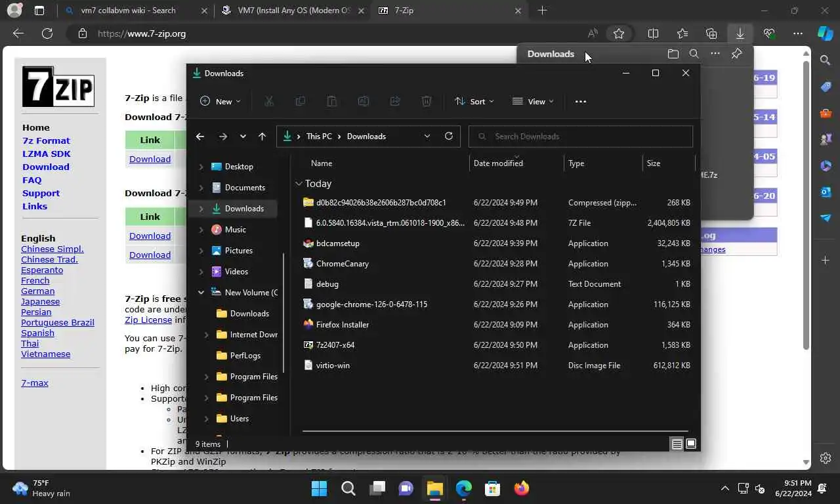Switch to large thumbnails view in status bar
The width and height of the screenshot is (840, 504).
tap(691, 444)
